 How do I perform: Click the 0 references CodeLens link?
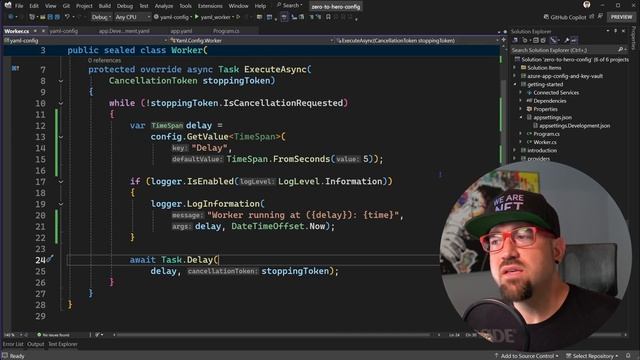pos(104,60)
